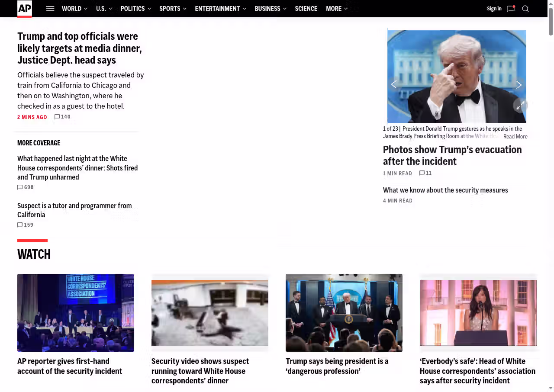Image resolution: width=554 pixels, height=392 pixels.
Task: Open the hamburger navigation menu
Action: pyautogui.click(x=50, y=9)
